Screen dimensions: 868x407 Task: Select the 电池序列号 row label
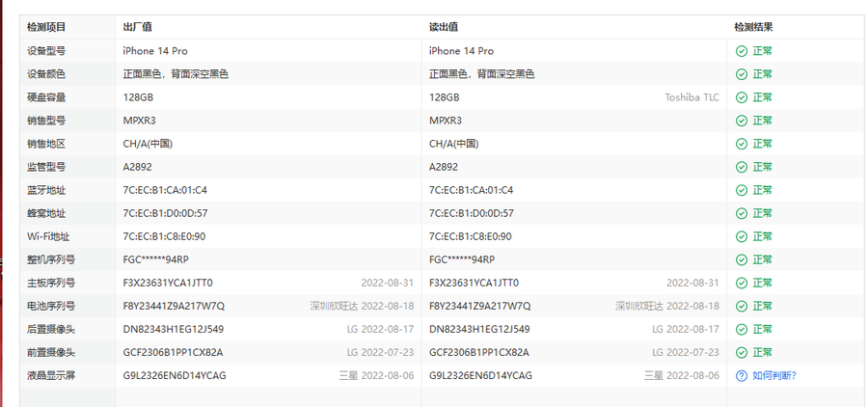51,307
